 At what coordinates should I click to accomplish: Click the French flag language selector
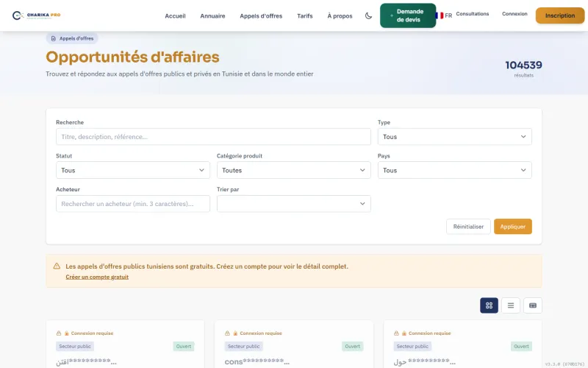coord(444,15)
